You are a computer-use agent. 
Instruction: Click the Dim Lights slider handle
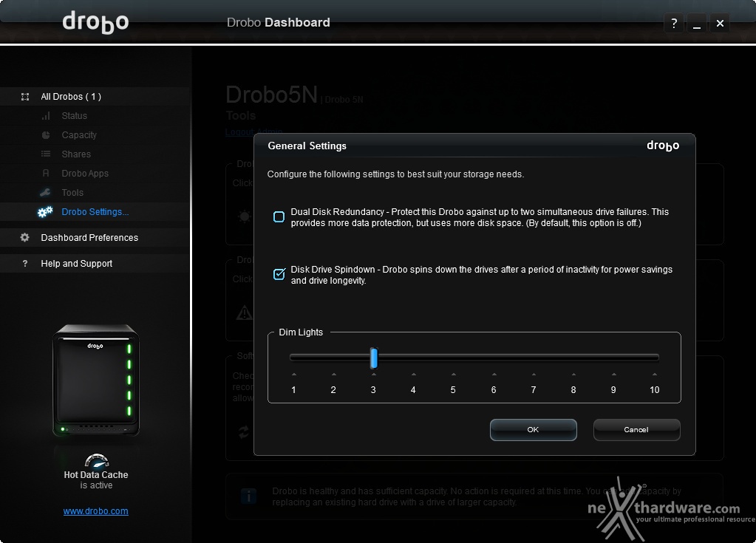pyautogui.click(x=374, y=358)
